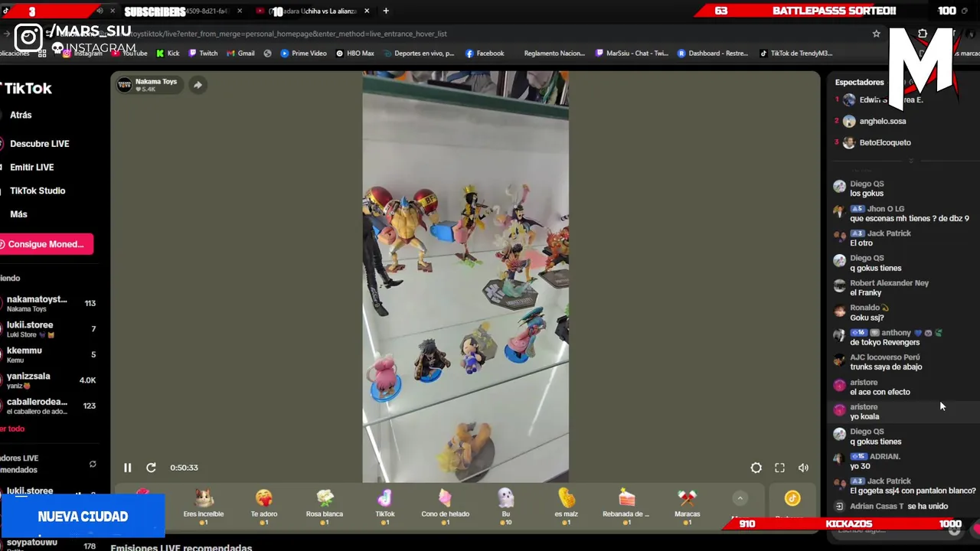The height and width of the screenshot is (551, 980).
Task: Open the HBO Max bookmark
Action: coord(355,54)
